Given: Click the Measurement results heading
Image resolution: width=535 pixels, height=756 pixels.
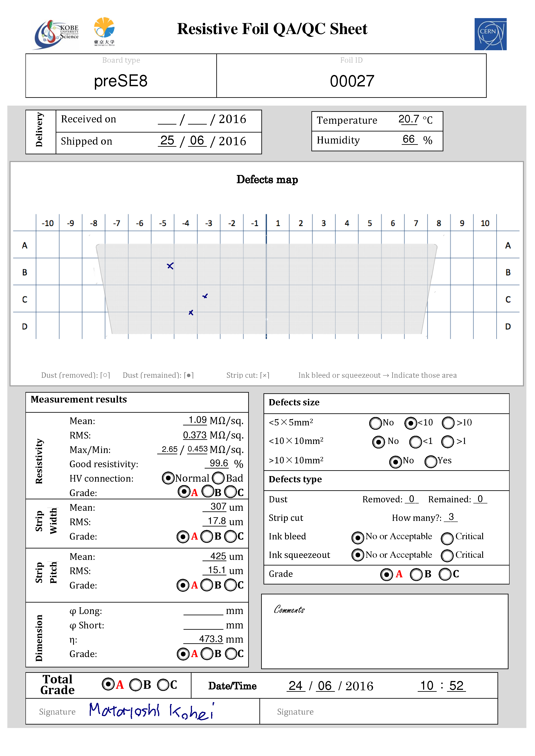Looking at the screenshot, I should 79,399.
